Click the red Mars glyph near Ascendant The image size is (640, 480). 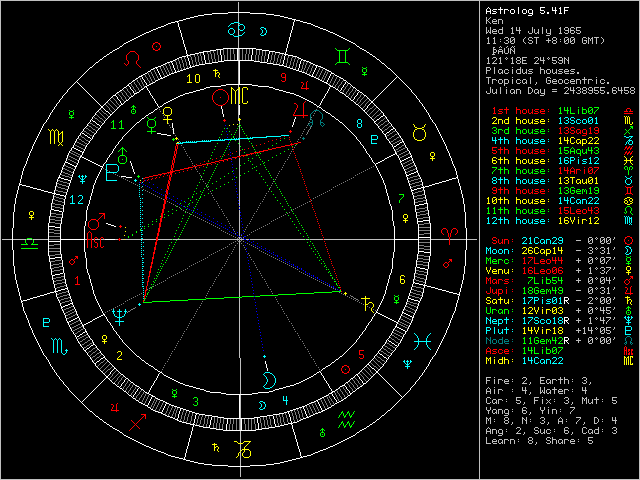coord(98,222)
